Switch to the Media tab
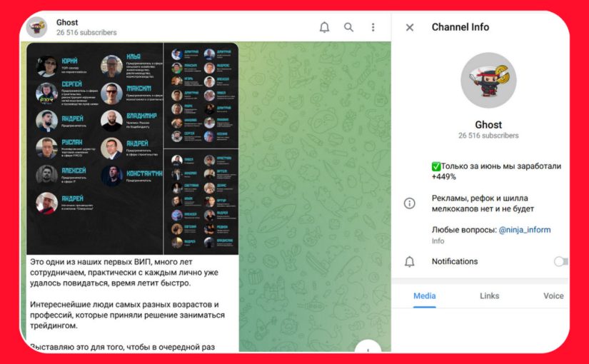 (x=424, y=295)
